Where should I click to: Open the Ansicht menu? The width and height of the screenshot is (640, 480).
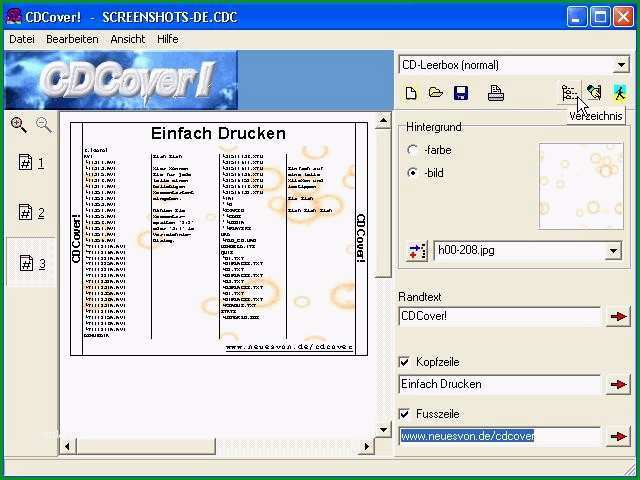[128, 39]
